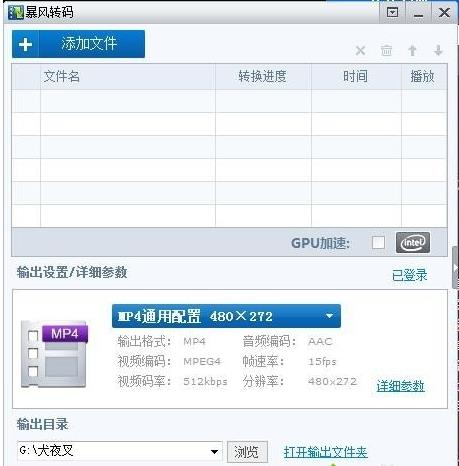
Task: Click the side panel expand handle
Action: pos(455,267)
